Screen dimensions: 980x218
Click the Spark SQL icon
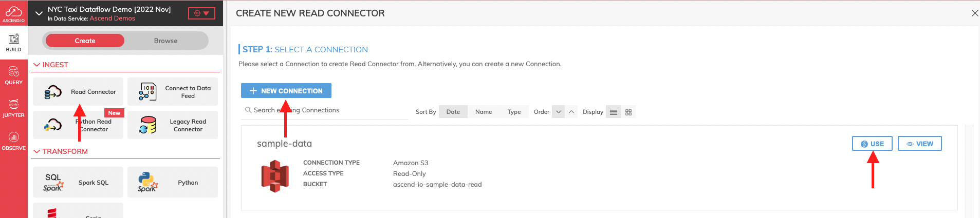pos(53,183)
